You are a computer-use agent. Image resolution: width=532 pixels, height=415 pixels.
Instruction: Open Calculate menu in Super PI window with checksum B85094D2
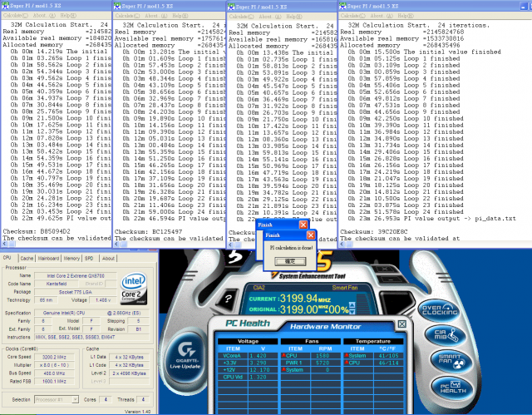(15, 15)
